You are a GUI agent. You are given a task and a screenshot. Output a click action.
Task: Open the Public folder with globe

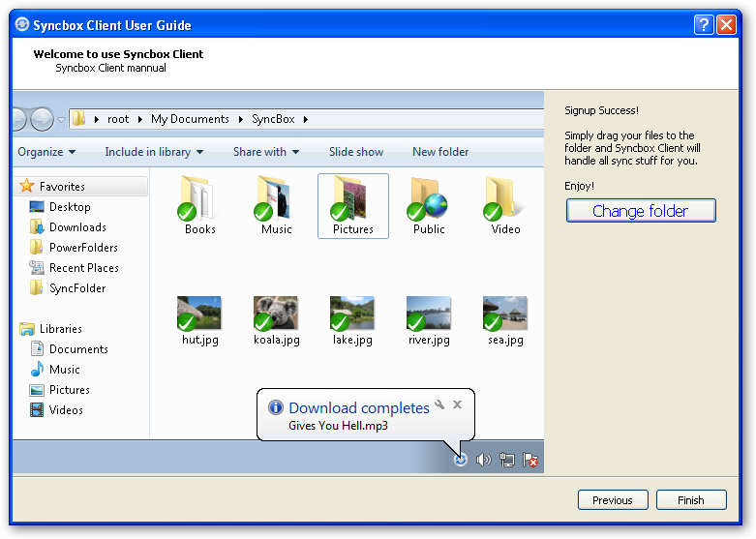(x=427, y=198)
